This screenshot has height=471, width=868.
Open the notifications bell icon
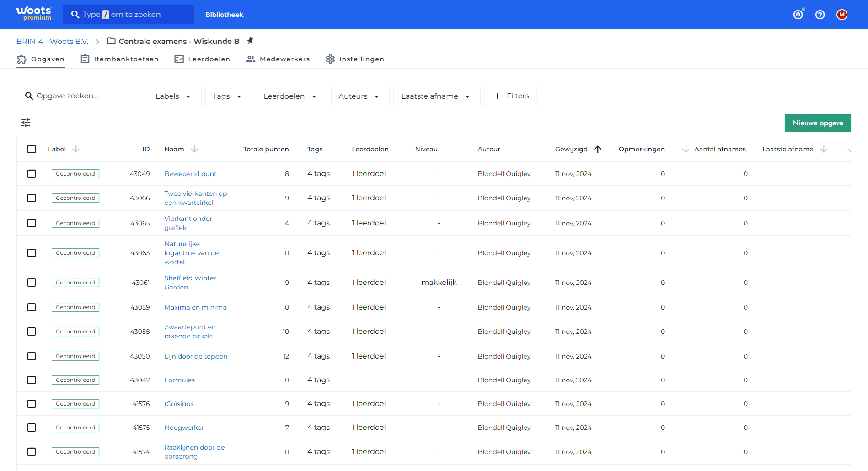798,15
